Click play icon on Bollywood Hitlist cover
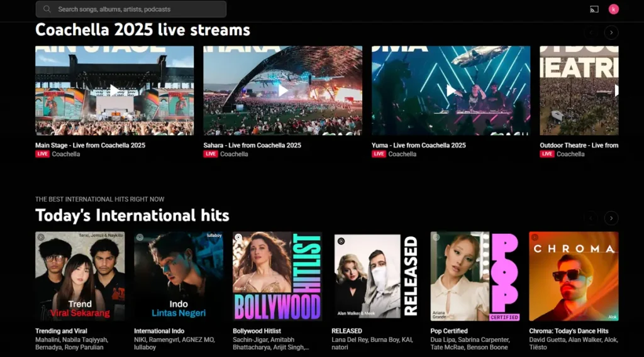Screen dimensions: 644x357 click(238, 237)
